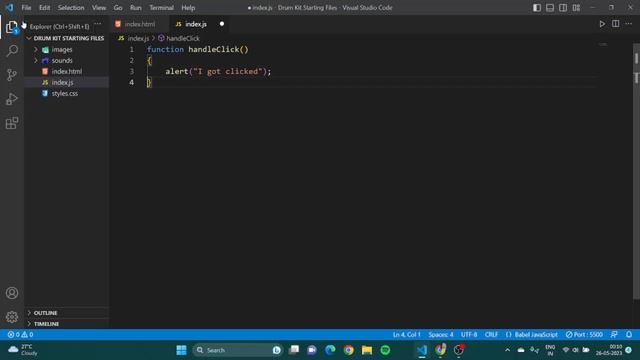Show hidden system tray icons

tap(507, 350)
